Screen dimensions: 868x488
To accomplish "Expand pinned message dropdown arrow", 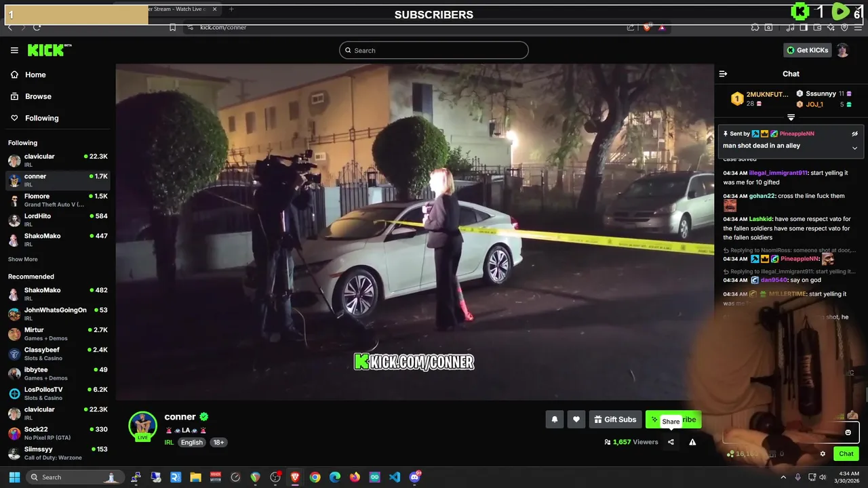I will [x=854, y=148].
